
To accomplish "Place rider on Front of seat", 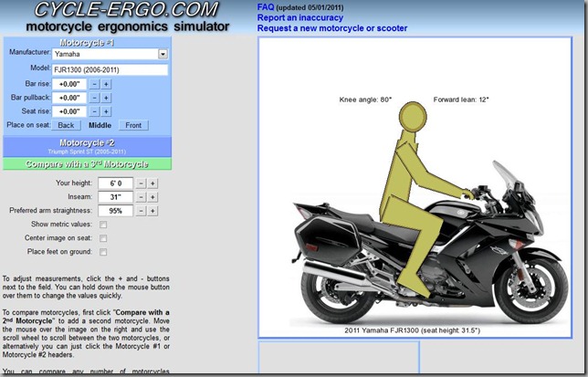I will (x=133, y=125).
